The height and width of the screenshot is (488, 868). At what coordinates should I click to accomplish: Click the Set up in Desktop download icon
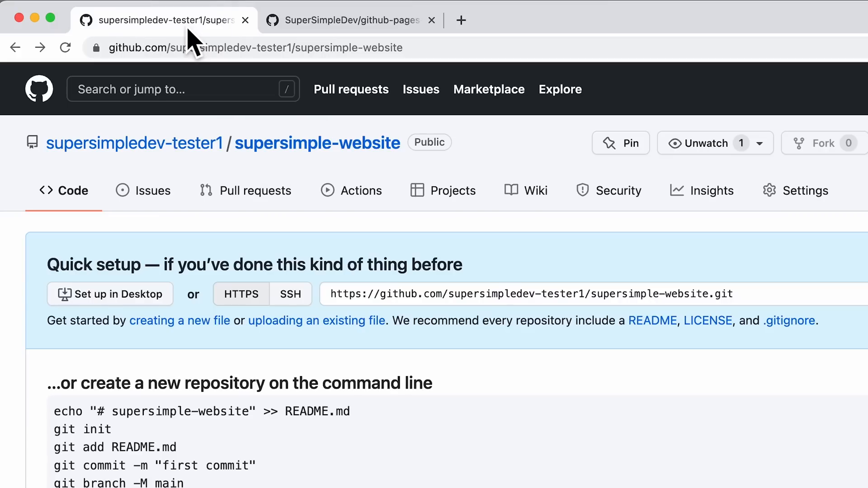[65, 294]
